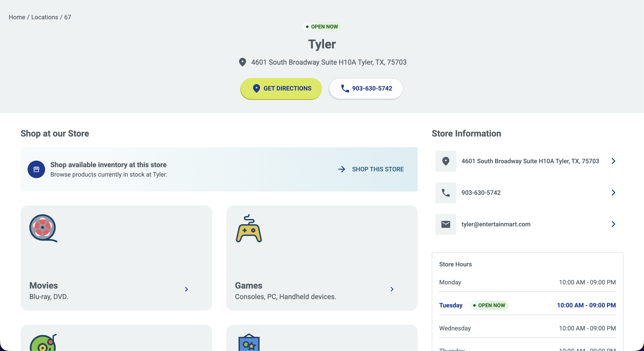Viewport: 644px width, 351px height.
Task: Click the Games card title
Action: [x=248, y=285]
